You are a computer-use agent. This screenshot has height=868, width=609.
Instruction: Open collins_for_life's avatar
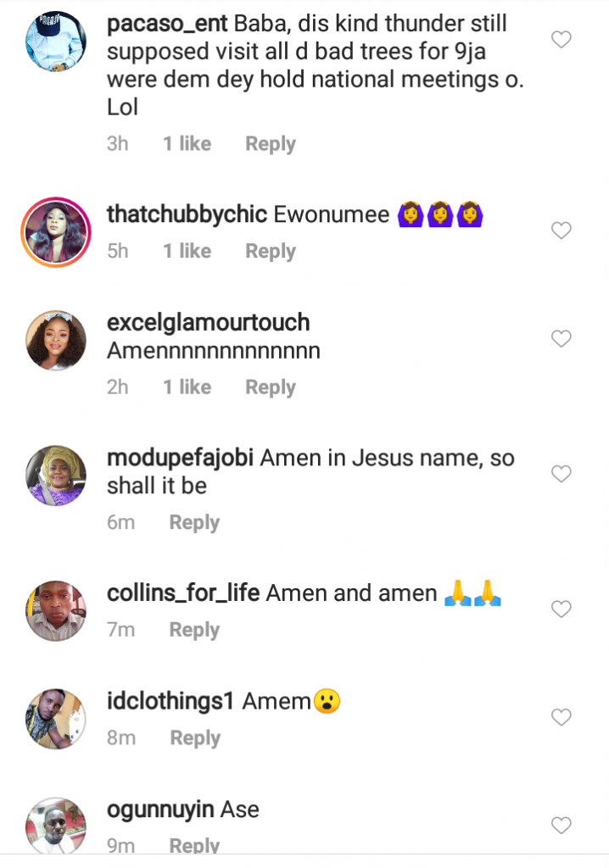[56, 610]
